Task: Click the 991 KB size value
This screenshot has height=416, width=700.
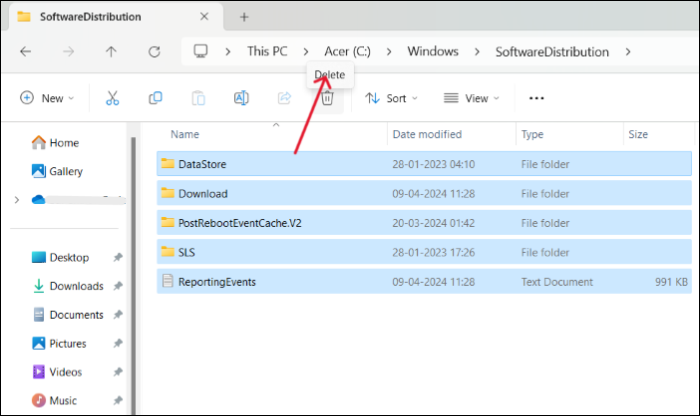Action: (x=671, y=282)
